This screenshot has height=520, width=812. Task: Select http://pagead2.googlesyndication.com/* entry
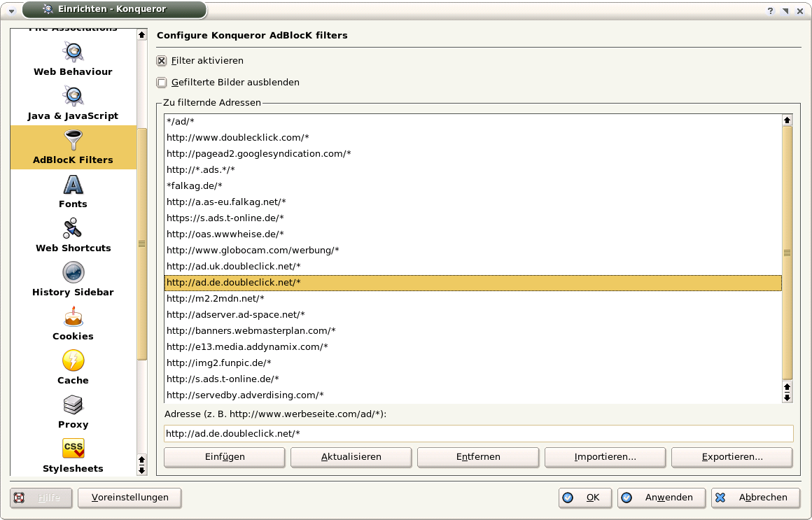click(472, 154)
